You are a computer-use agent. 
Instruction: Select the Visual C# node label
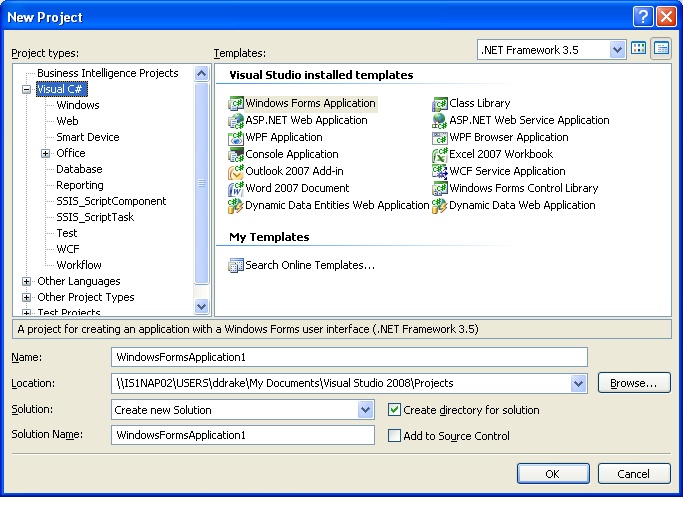point(61,89)
